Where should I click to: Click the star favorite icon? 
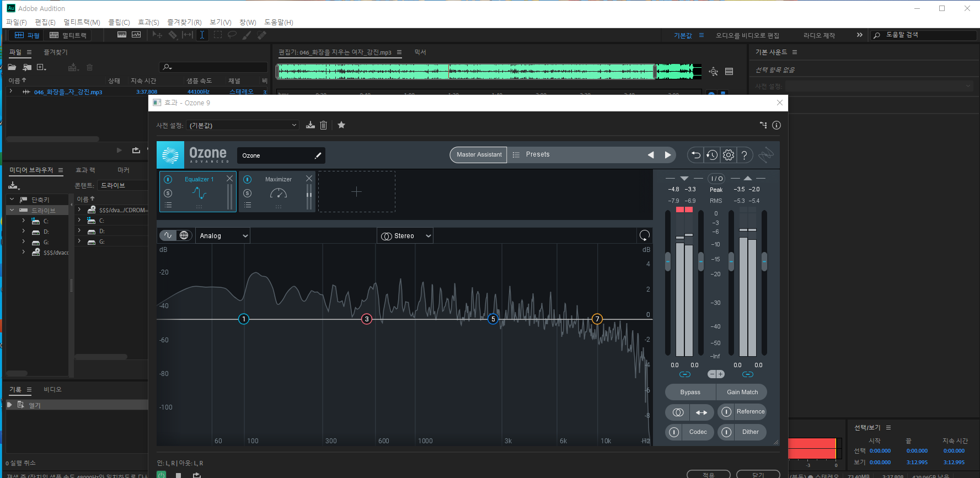[341, 125]
